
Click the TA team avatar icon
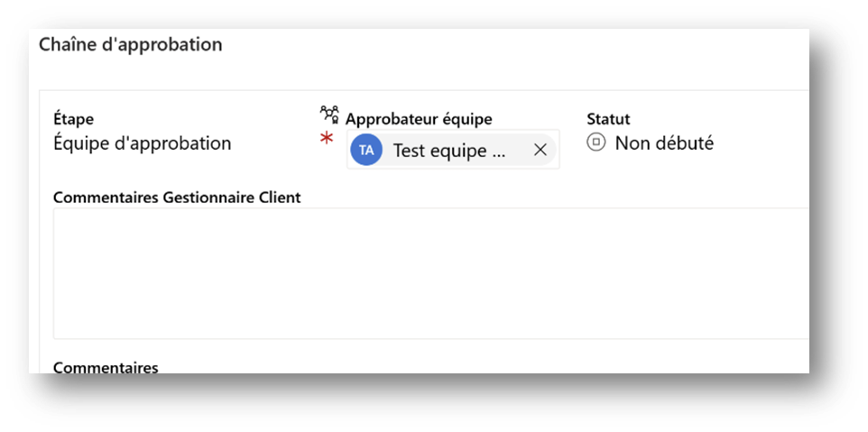pyautogui.click(x=366, y=151)
